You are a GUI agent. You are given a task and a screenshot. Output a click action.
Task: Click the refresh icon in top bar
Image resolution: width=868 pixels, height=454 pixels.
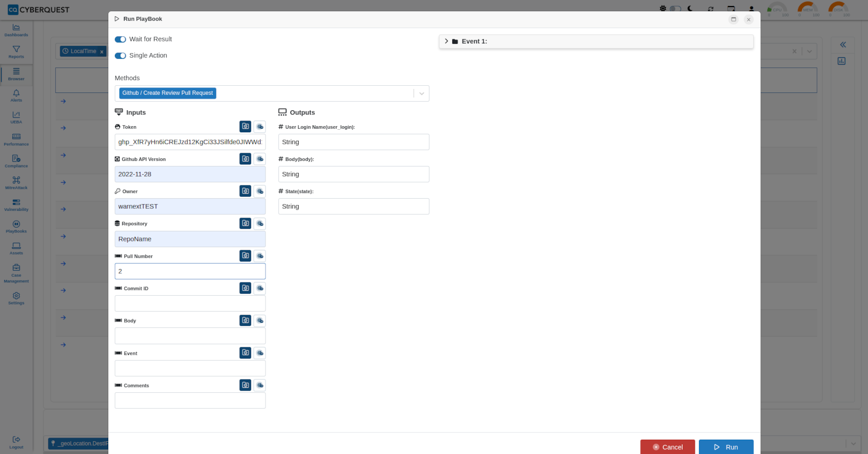click(711, 9)
